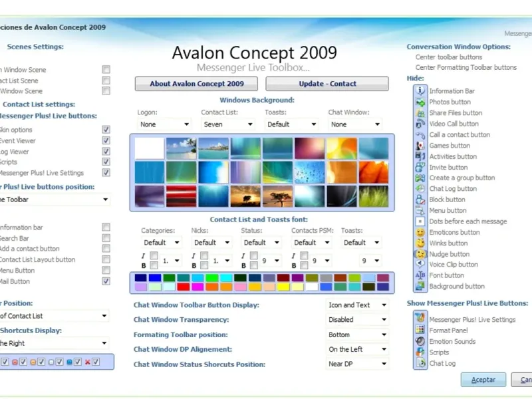Click About Avalon Concept 2009 button
Image resolution: width=532 pixels, height=399 pixels.
196,84
